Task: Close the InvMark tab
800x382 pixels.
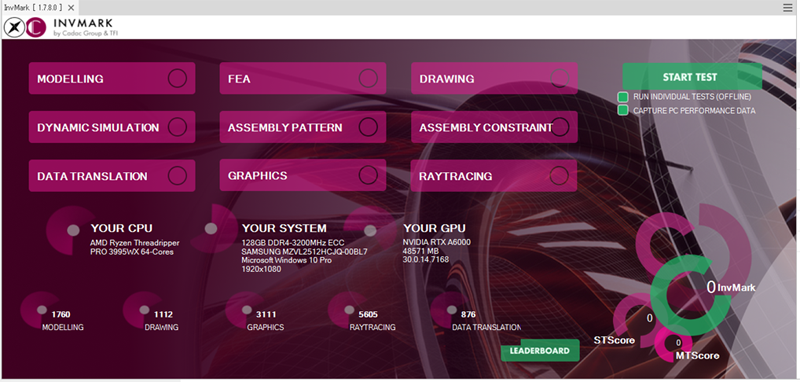Action: (x=71, y=8)
